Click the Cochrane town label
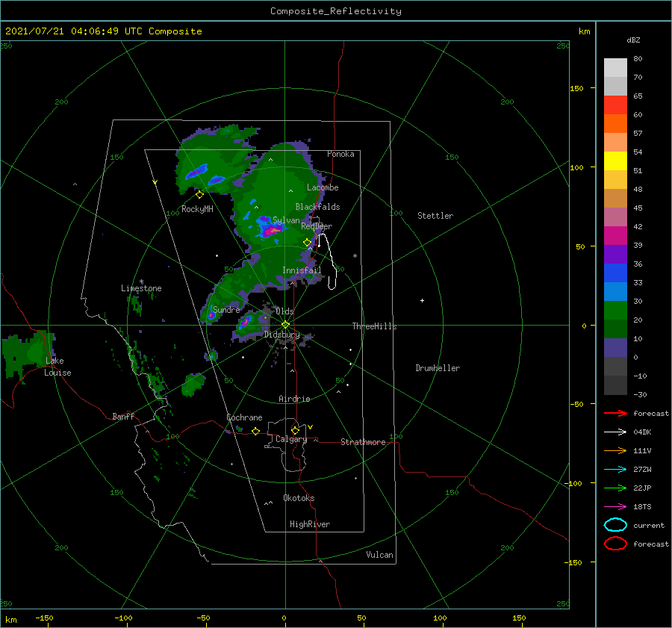672x628 pixels. tap(244, 417)
